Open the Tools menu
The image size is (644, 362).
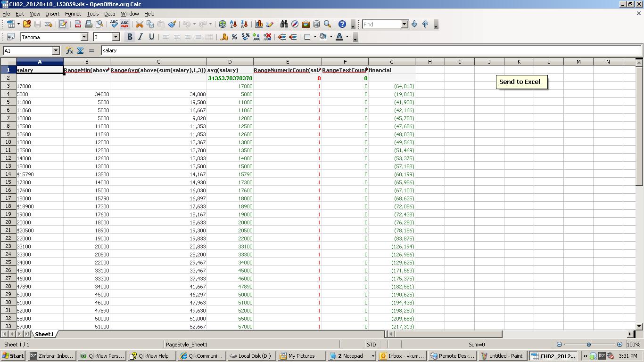93,14
